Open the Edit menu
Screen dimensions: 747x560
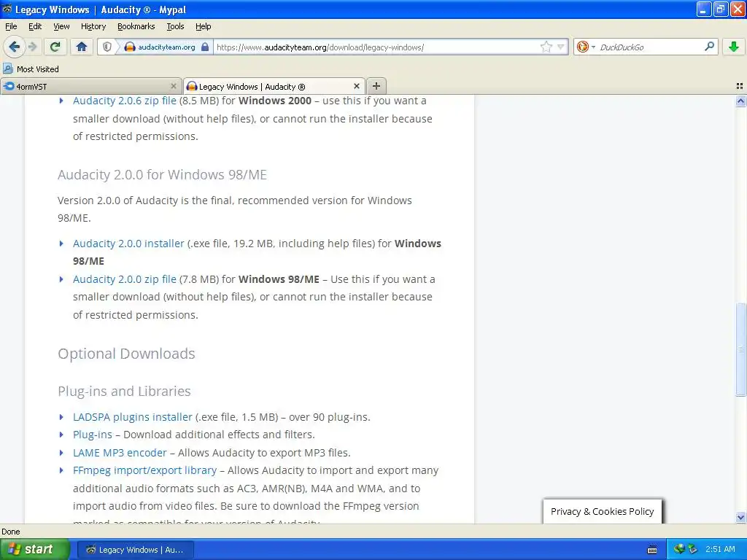click(35, 26)
